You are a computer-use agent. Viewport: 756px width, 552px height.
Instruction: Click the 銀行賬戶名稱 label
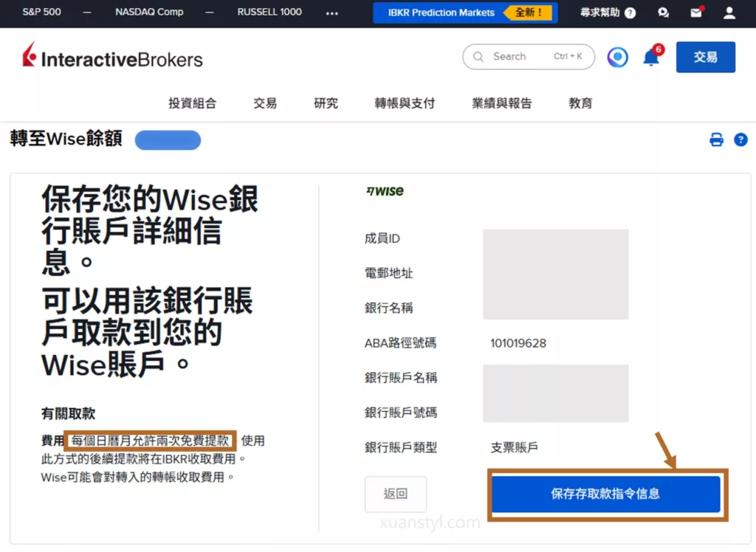coord(401,378)
